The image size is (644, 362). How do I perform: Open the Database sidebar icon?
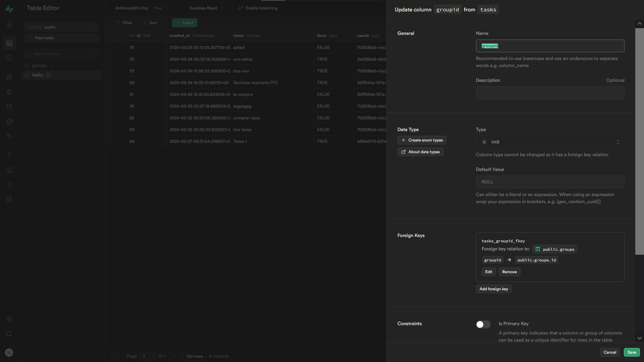pos(9,77)
